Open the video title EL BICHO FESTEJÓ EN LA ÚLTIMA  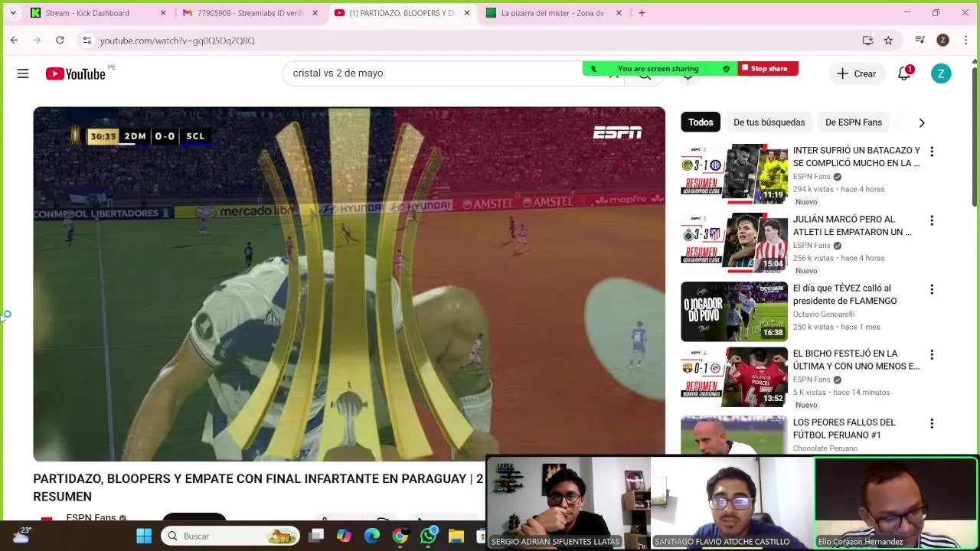856,360
